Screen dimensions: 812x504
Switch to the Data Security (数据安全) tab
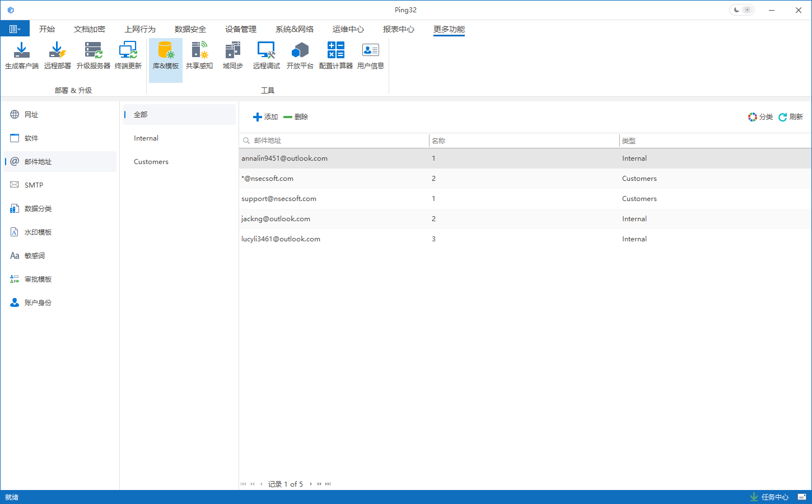click(190, 29)
